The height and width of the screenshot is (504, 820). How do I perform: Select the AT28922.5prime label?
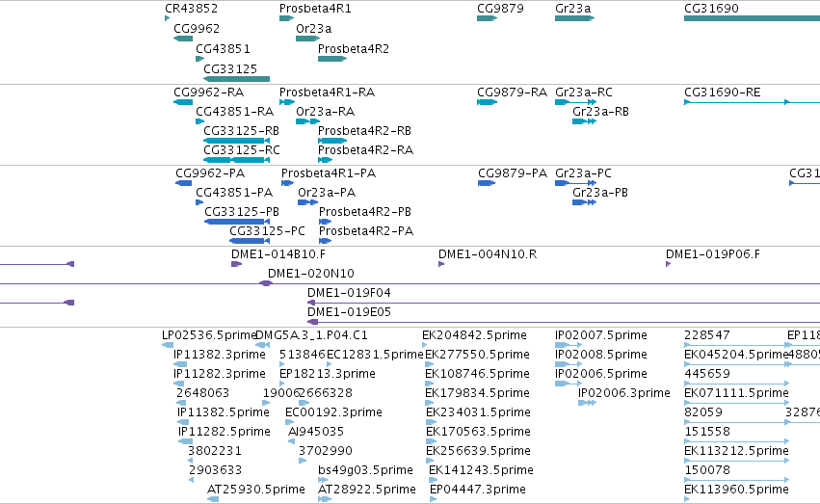367,491
